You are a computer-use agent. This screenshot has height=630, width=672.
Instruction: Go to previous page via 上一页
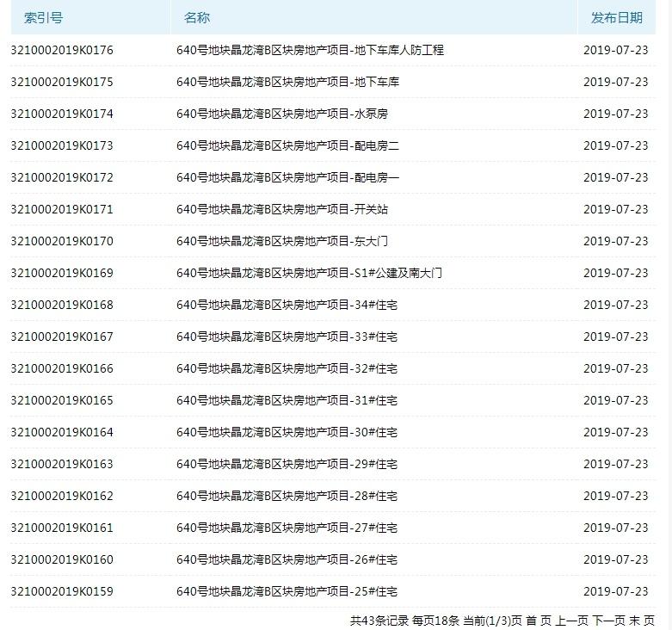tap(572, 621)
